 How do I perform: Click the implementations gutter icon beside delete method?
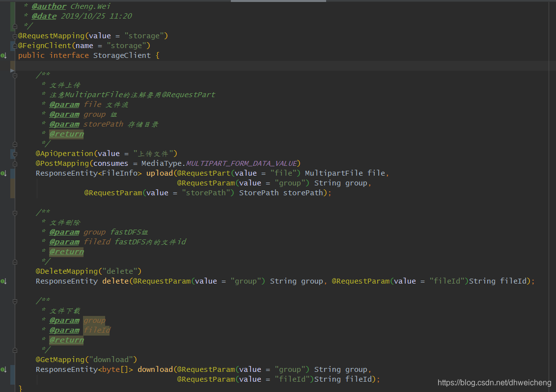click(3, 281)
